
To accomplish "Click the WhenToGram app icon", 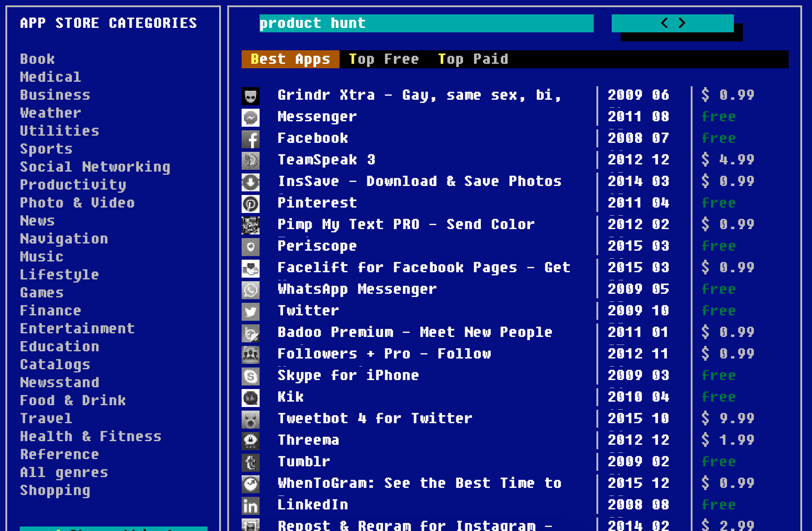I will point(251,484).
